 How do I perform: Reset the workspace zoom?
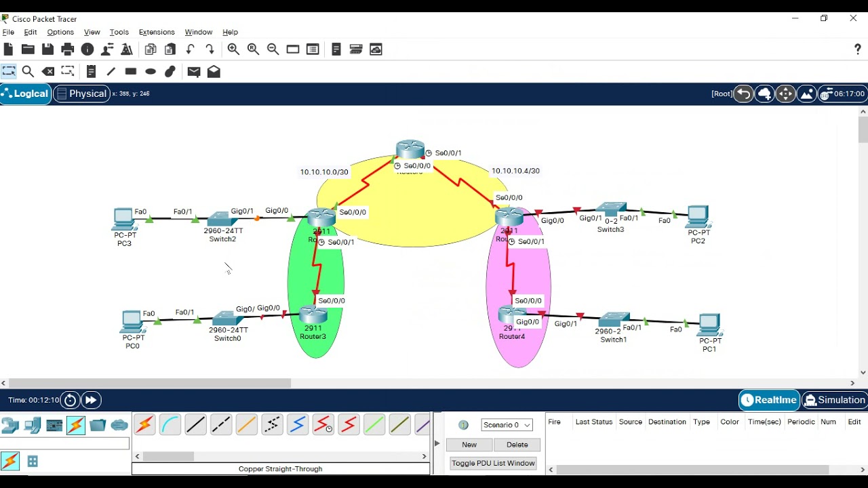tap(253, 49)
